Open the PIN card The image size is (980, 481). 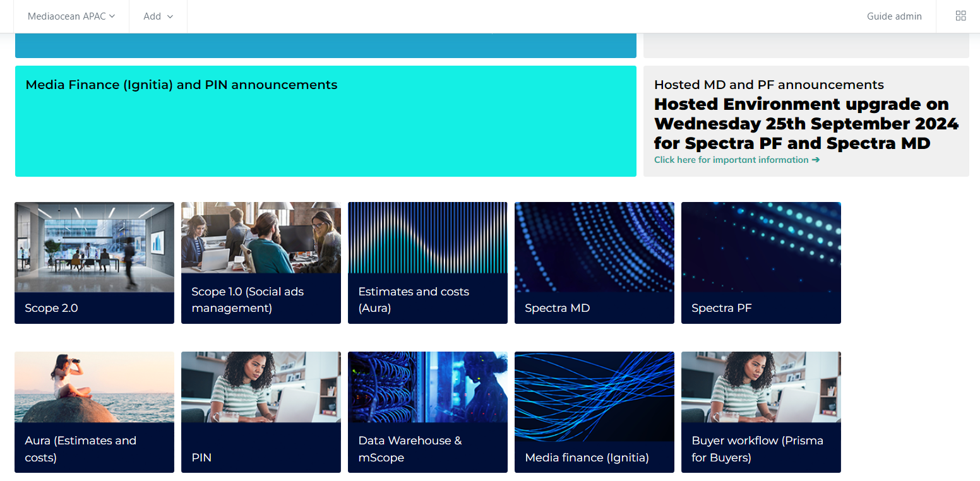[x=261, y=412]
